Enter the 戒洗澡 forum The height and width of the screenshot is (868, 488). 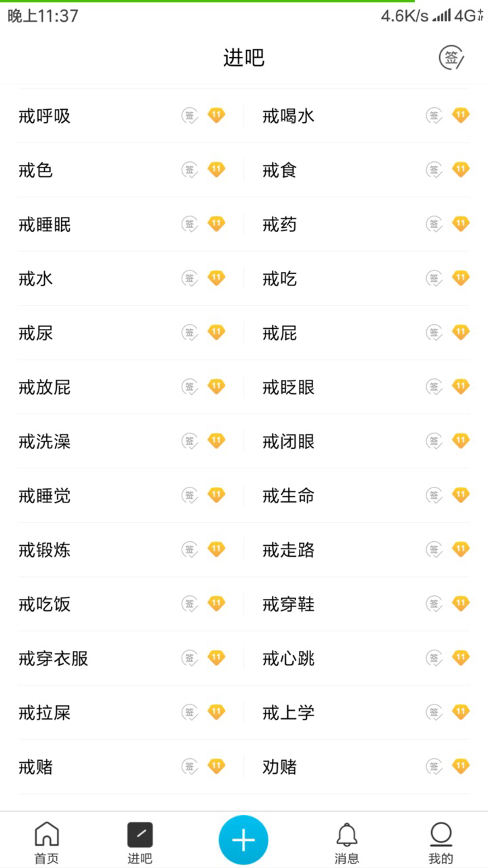tap(45, 441)
